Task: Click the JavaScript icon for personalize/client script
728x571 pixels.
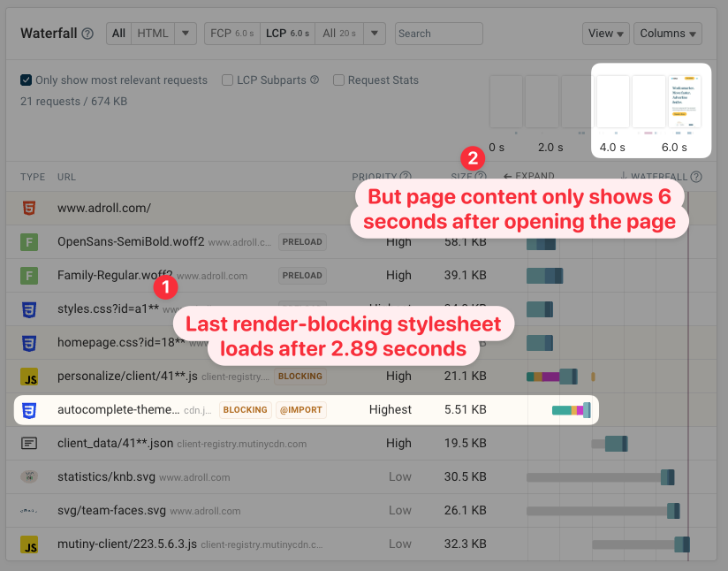Action: point(29,376)
